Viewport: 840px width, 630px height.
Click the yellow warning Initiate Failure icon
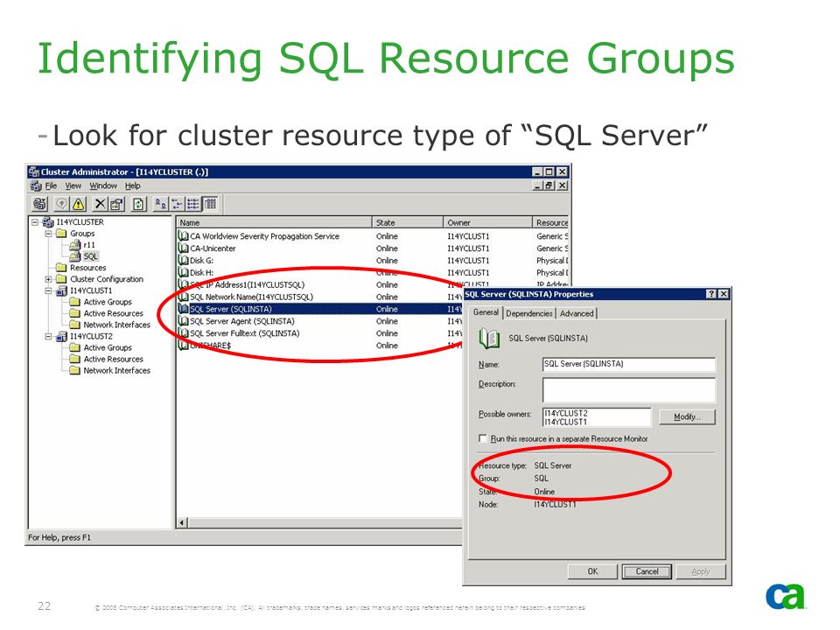coord(78,204)
